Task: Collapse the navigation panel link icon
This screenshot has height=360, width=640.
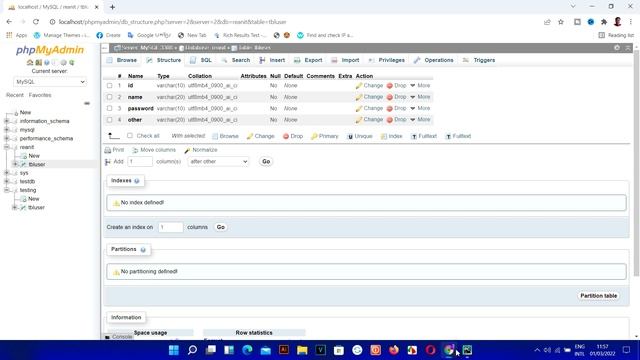Action: (87, 103)
